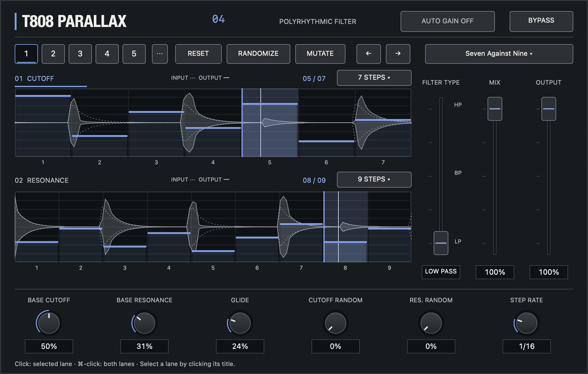
Task: Click the Mix slider handle
Action: (x=495, y=109)
